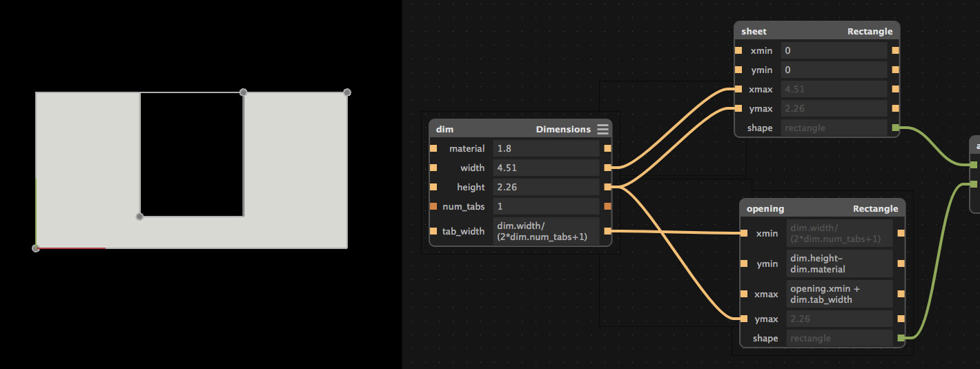Grab the opening's top-right control handle

[243, 92]
